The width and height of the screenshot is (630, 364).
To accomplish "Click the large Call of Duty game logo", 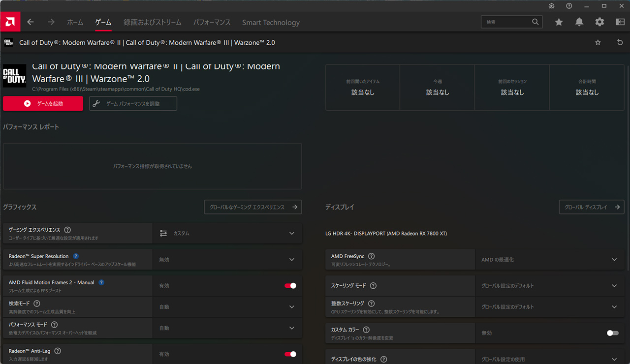I will click(x=14, y=76).
